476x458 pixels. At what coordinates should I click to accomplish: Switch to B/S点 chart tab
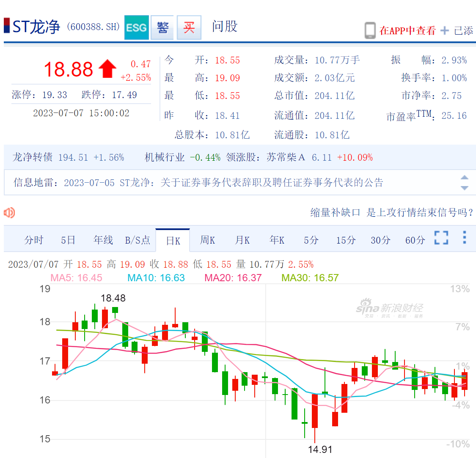[138, 240]
